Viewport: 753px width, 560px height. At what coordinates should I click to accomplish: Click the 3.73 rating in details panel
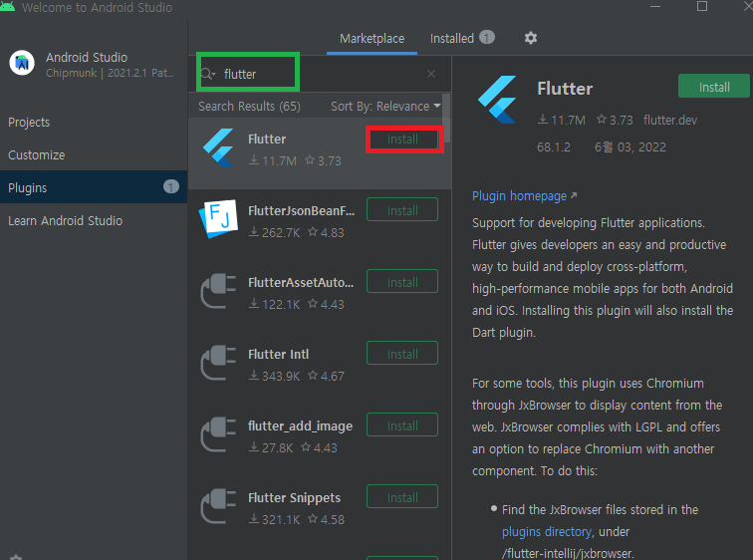coord(615,120)
